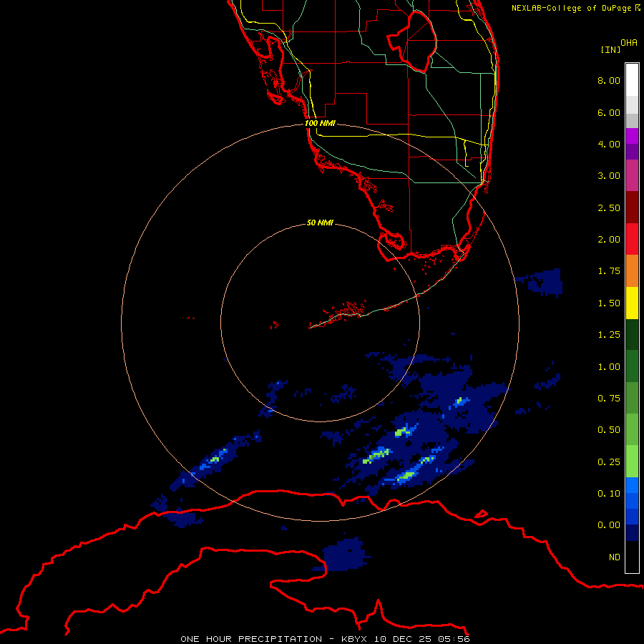
Task: Click the 100 NMI range ring label
Action: (320, 123)
